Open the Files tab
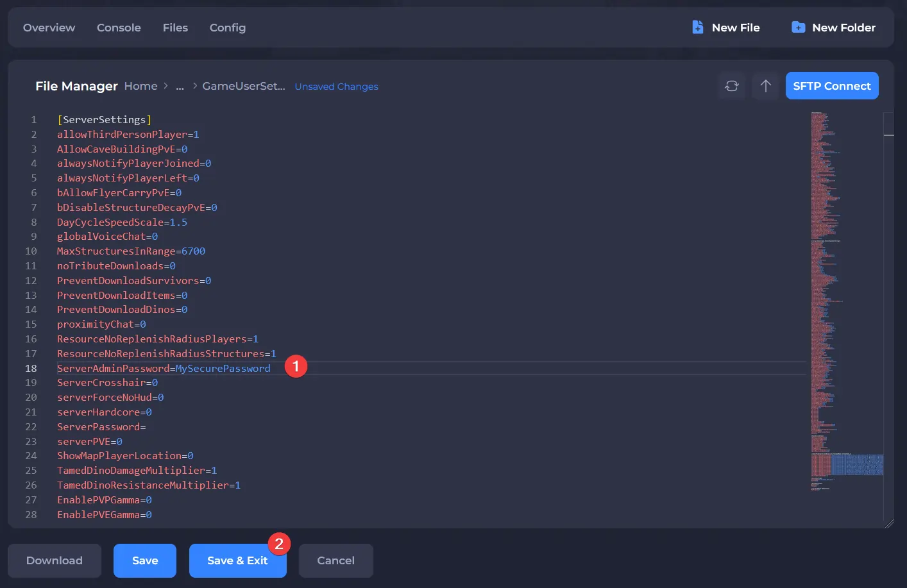The image size is (907, 588). 175,28
